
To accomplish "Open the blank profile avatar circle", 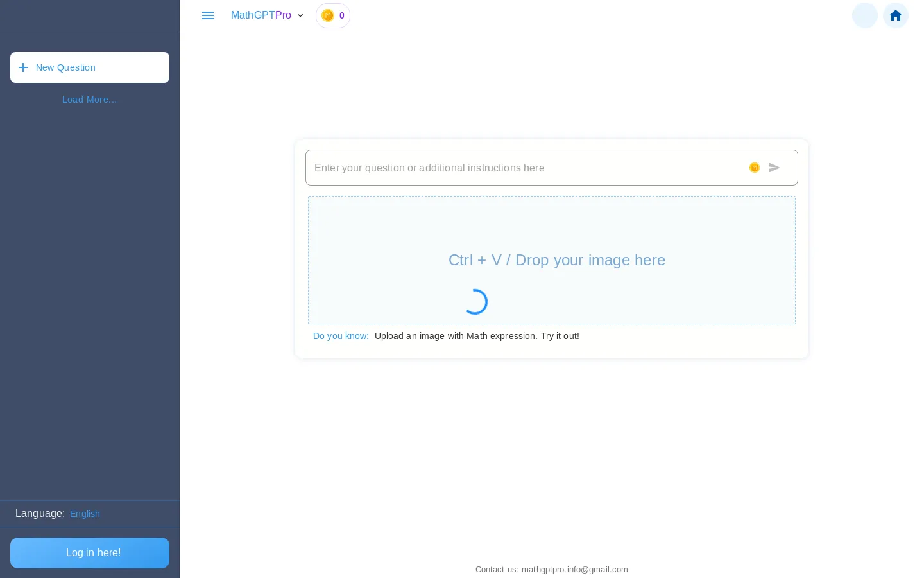I will point(865,15).
